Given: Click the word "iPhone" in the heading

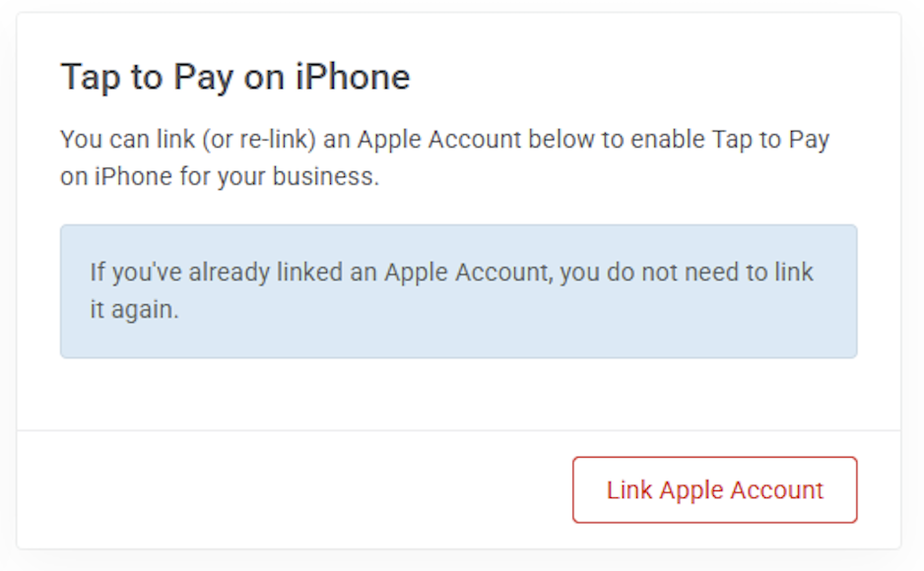Looking at the screenshot, I should (353, 77).
